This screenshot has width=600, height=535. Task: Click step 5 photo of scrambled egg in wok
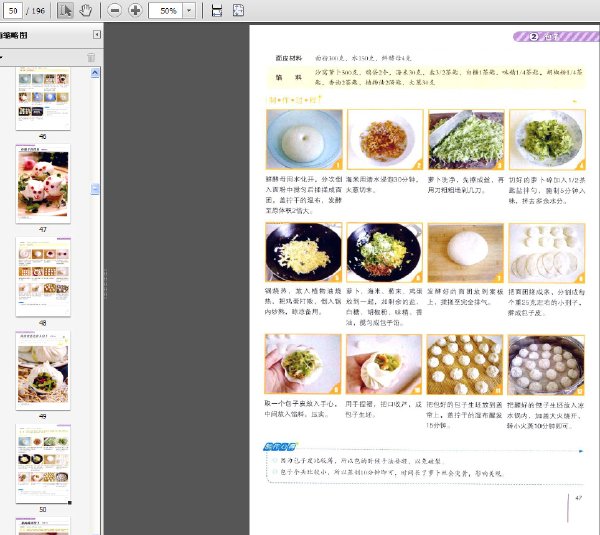point(303,252)
